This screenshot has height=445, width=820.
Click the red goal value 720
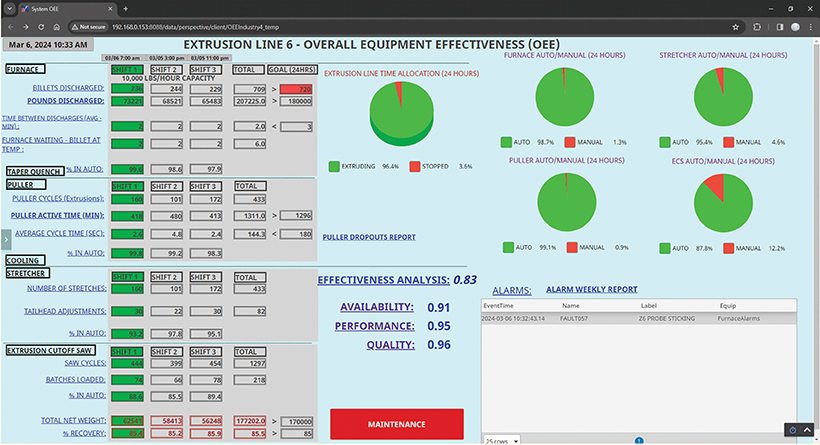[296, 89]
